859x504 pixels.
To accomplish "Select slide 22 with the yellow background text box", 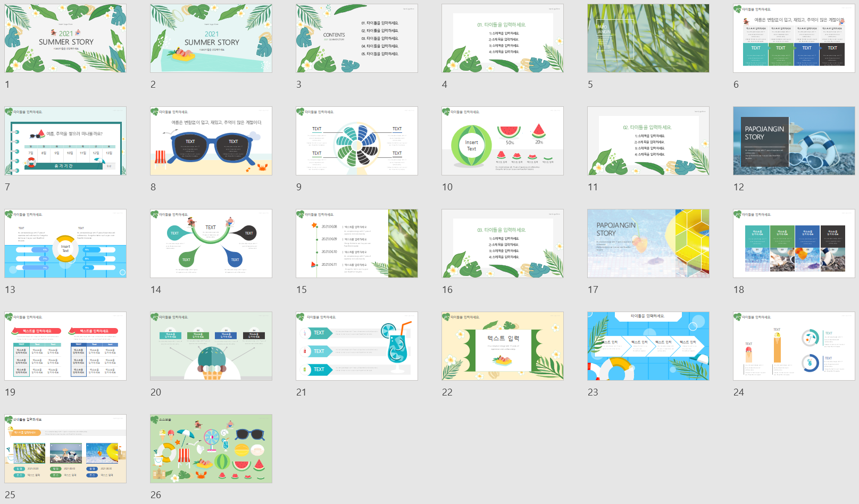I will tap(503, 346).
